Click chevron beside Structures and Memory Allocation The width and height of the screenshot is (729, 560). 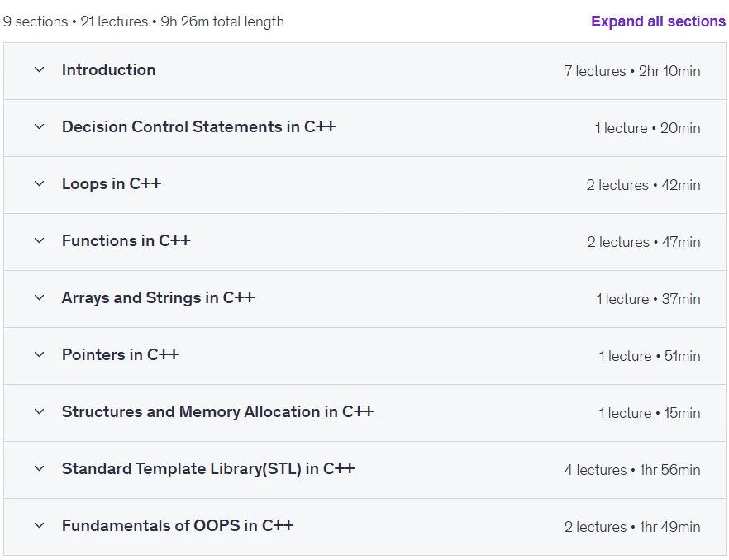pyautogui.click(x=40, y=412)
